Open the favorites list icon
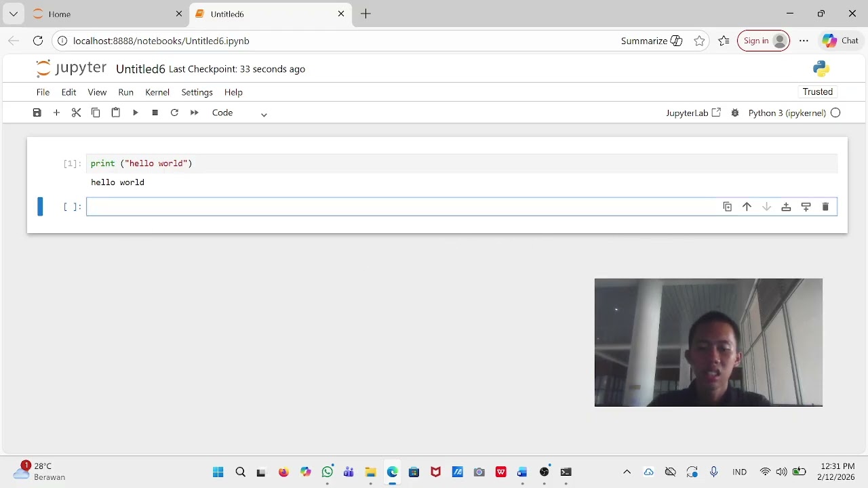868x488 pixels. [724, 41]
